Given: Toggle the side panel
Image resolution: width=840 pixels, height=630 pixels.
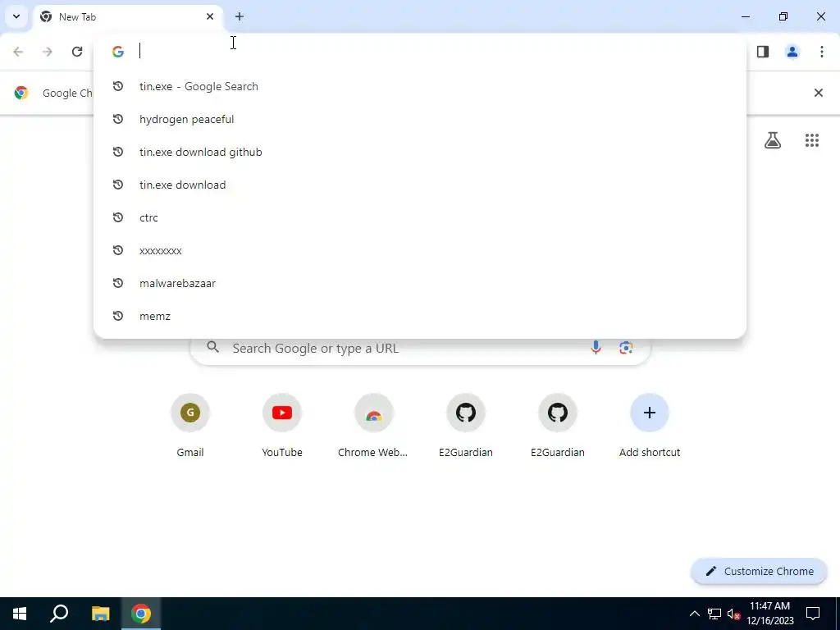Looking at the screenshot, I should click(x=763, y=52).
